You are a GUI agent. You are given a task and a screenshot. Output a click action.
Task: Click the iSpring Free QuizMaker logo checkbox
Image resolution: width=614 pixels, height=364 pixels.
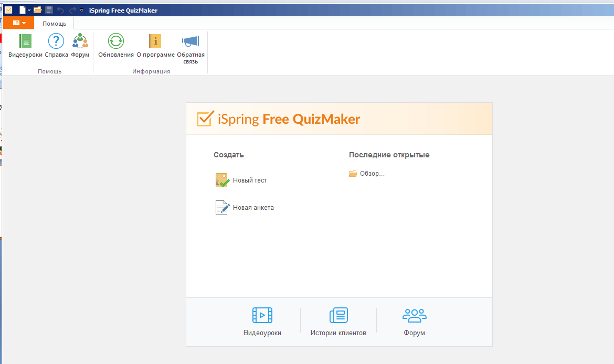tap(205, 119)
